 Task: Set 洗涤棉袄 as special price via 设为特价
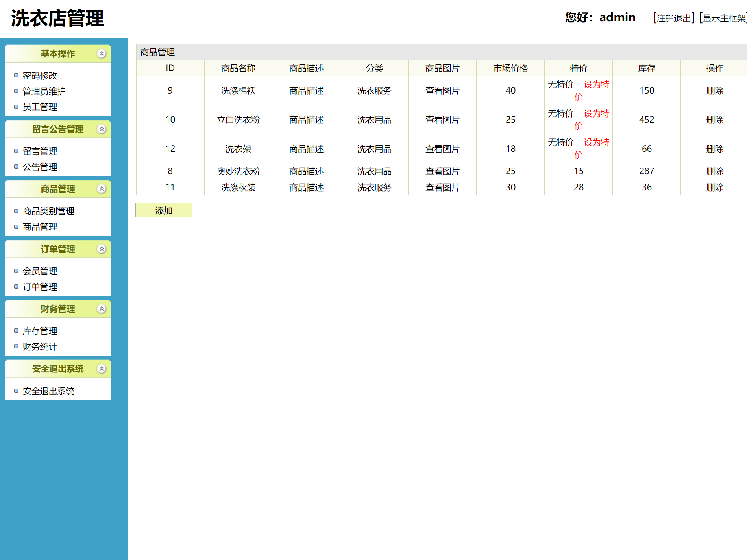pyautogui.click(x=592, y=90)
